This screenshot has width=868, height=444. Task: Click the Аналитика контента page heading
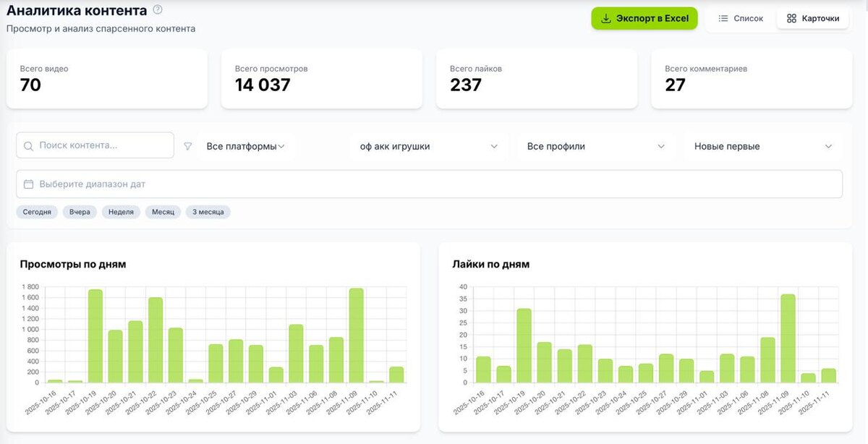click(x=77, y=10)
